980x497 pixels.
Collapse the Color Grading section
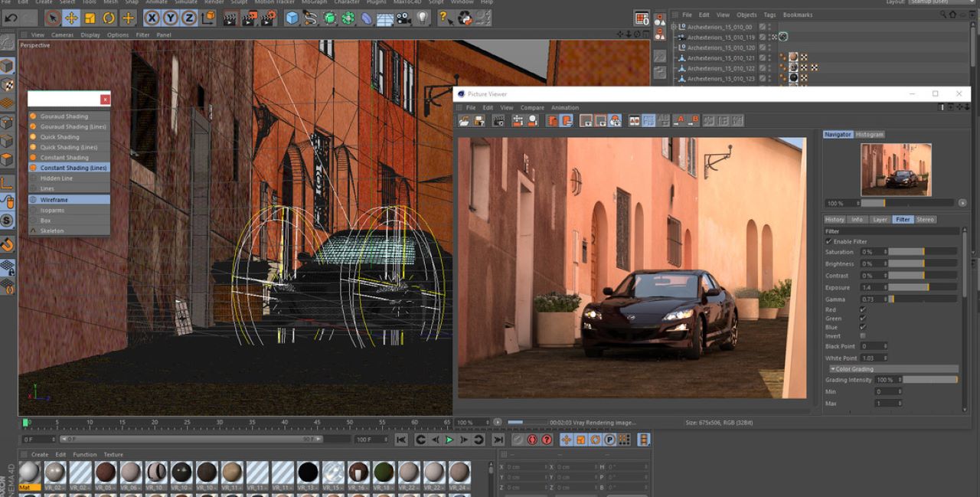[x=893, y=369]
